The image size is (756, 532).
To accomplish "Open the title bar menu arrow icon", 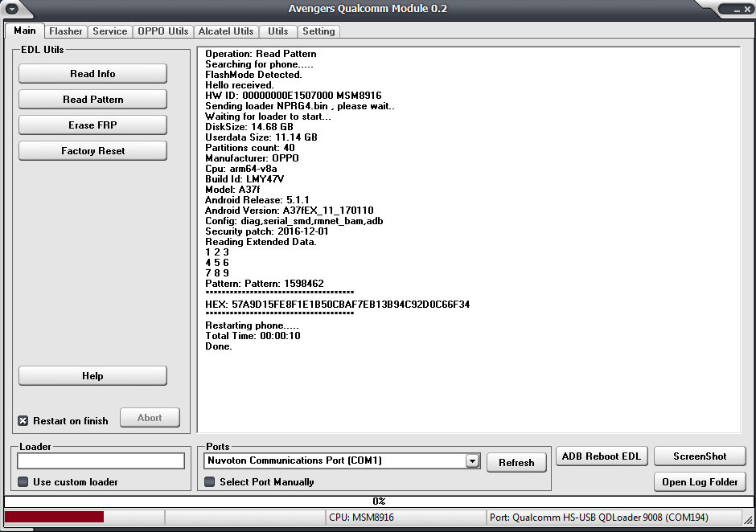I will click(x=11, y=9).
